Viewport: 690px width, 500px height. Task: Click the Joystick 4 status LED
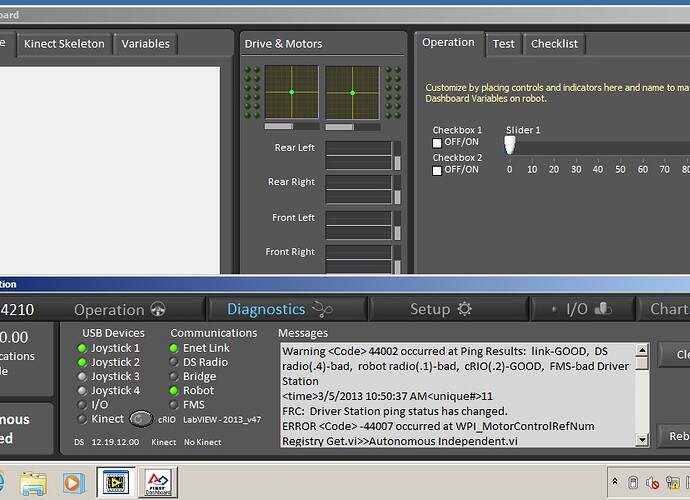click(82, 390)
